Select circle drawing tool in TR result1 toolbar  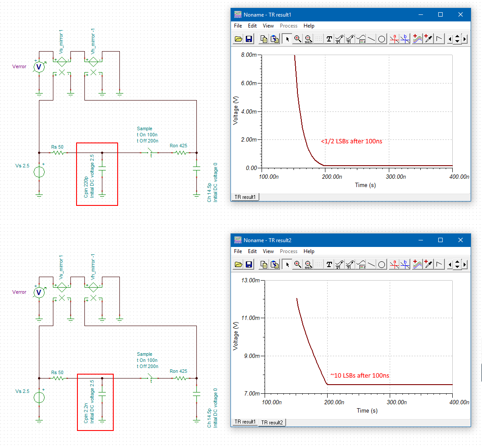coord(381,39)
